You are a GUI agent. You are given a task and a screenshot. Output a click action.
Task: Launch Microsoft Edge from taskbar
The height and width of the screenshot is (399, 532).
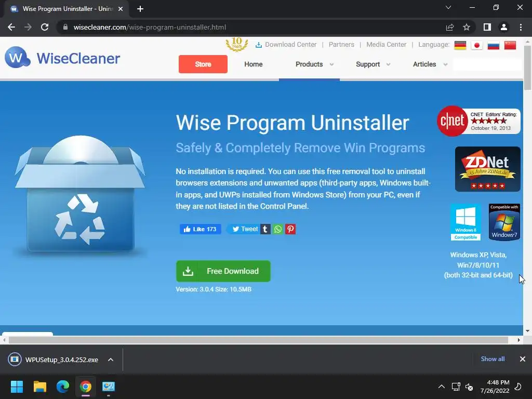(63, 387)
